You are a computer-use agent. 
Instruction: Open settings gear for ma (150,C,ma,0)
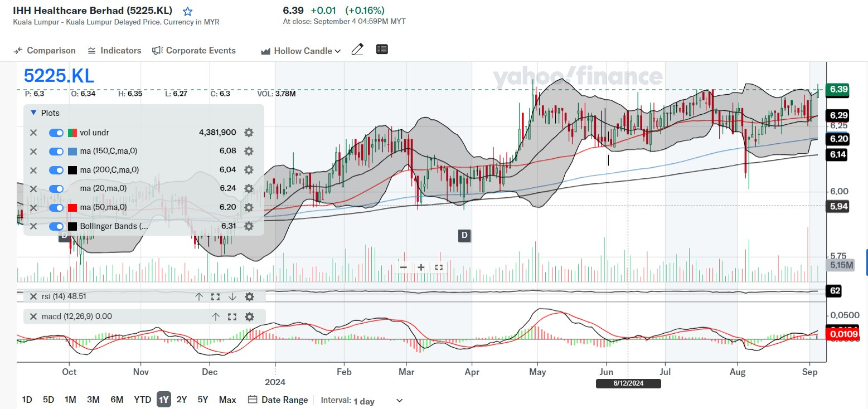[249, 151]
